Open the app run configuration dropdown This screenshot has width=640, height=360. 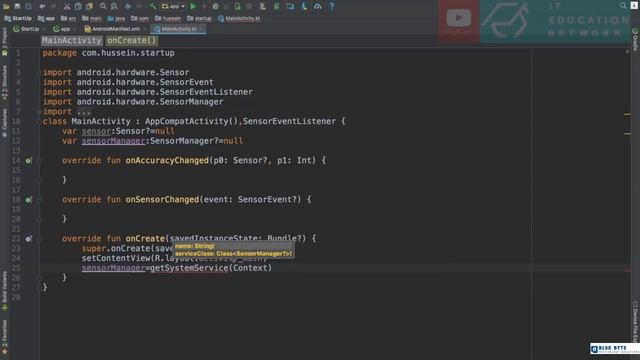[x=173, y=7]
